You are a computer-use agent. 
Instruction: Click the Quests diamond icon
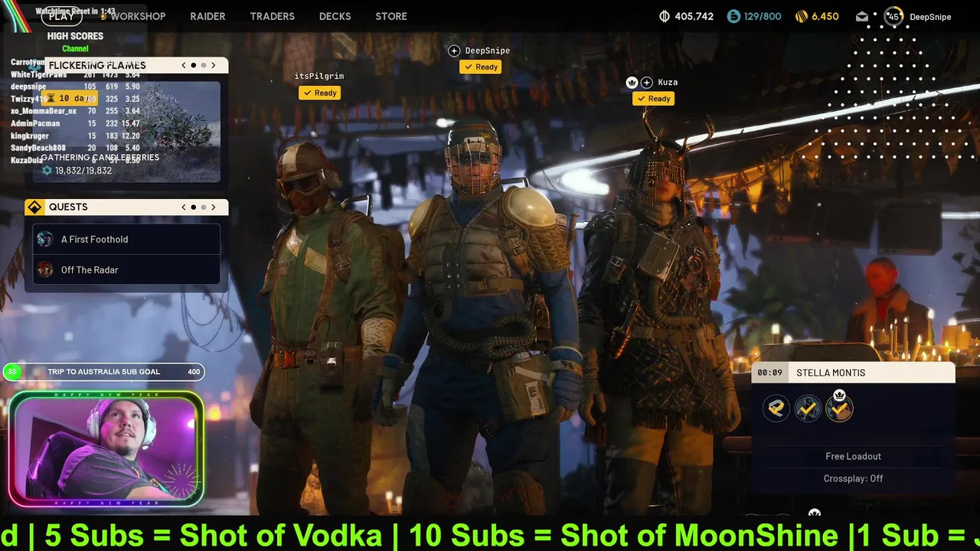(x=34, y=207)
